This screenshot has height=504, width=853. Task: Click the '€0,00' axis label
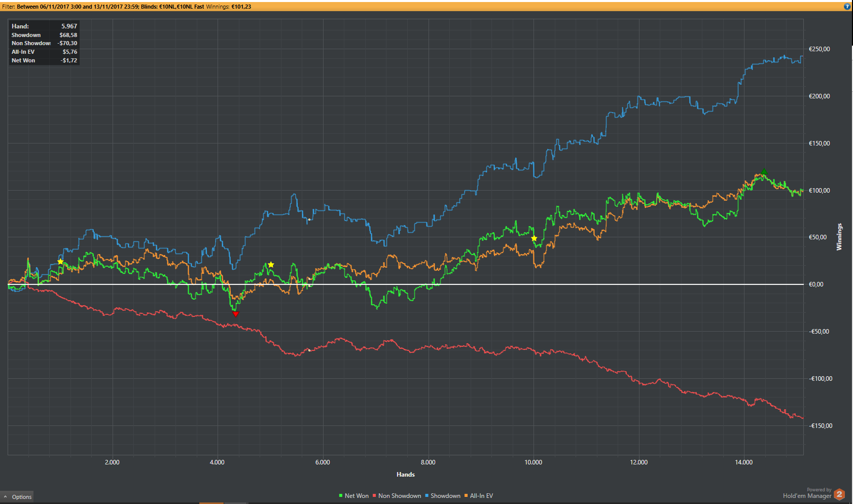tap(816, 284)
